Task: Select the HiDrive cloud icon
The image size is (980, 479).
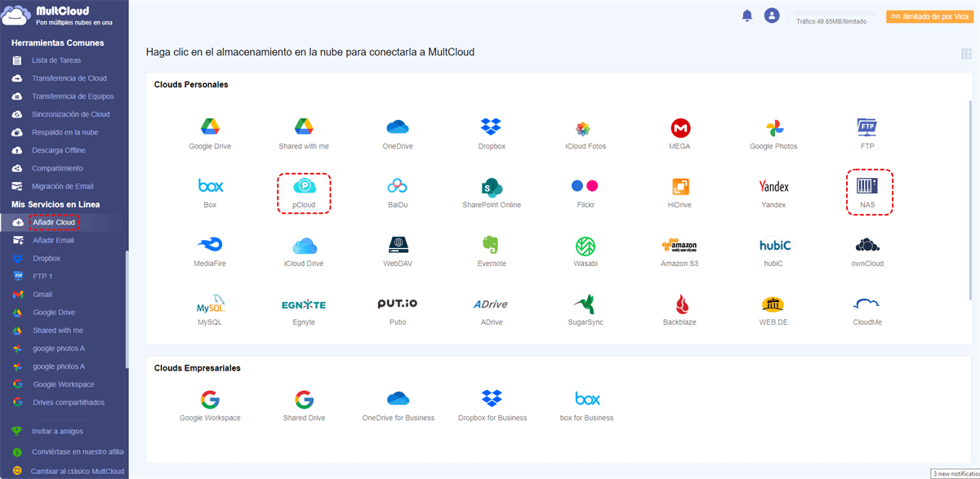Action: click(680, 187)
